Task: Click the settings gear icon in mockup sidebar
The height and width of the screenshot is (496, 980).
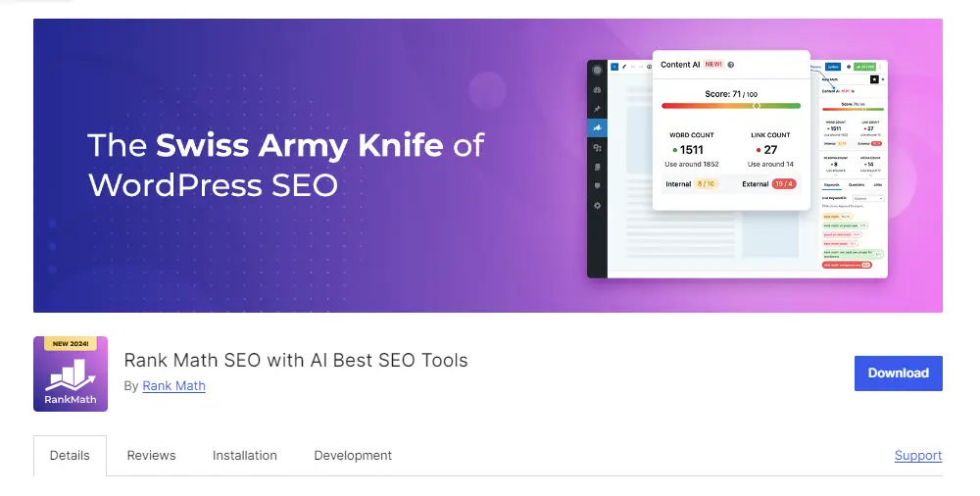Action: [598, 206]
